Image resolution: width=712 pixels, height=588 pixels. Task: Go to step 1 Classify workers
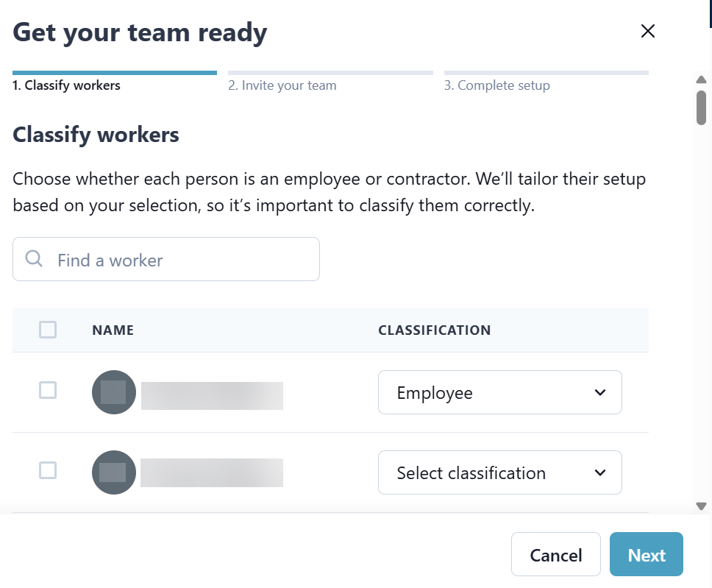[x=67, y=85]
